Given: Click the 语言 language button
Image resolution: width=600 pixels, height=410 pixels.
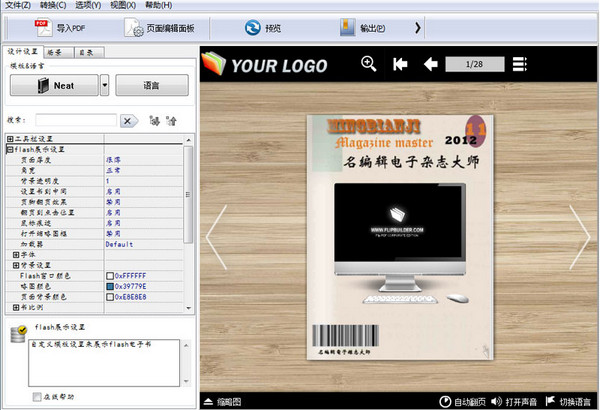Looking at the screenshot, I should [152, 85].
